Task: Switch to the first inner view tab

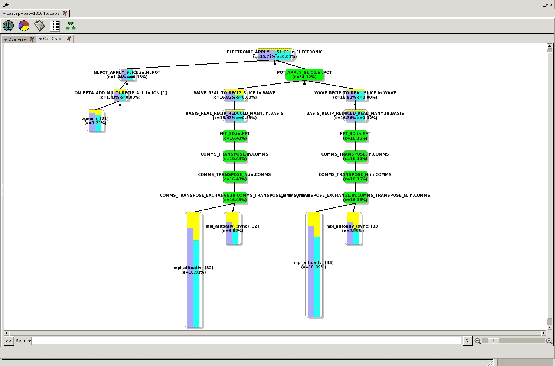Action: 18,39
